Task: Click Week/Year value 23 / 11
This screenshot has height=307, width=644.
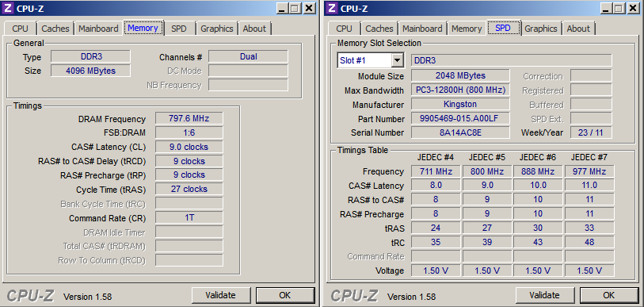Action: pos(591,132)
